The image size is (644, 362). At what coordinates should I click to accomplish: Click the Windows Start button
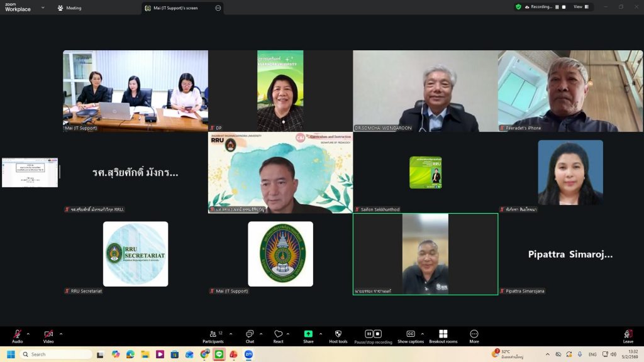(x=11, y=354)
